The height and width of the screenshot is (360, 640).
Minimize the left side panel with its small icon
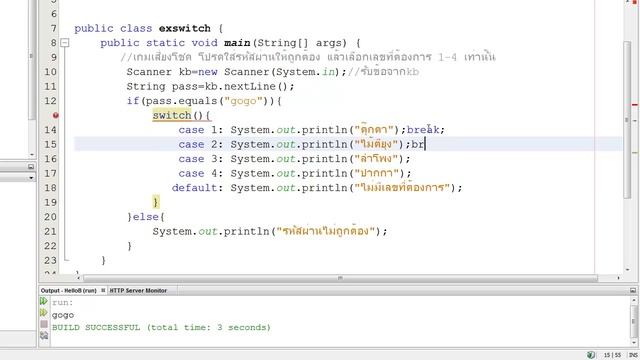coord(31,167)
